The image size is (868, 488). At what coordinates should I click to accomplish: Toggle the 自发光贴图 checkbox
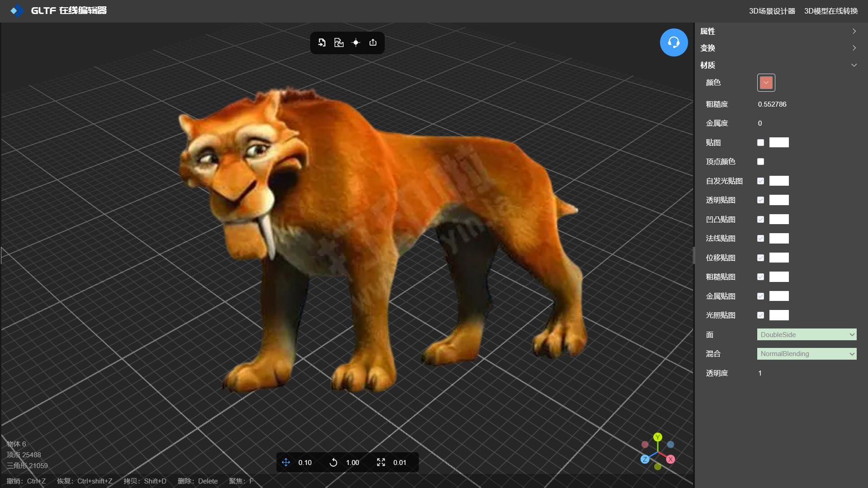click(760, 181)
